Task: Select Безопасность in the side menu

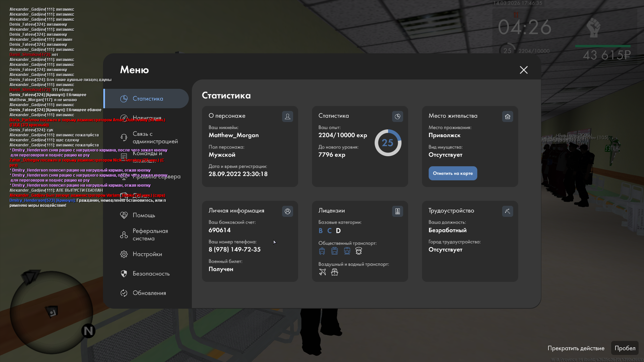Action: click(x=151, y=274)
